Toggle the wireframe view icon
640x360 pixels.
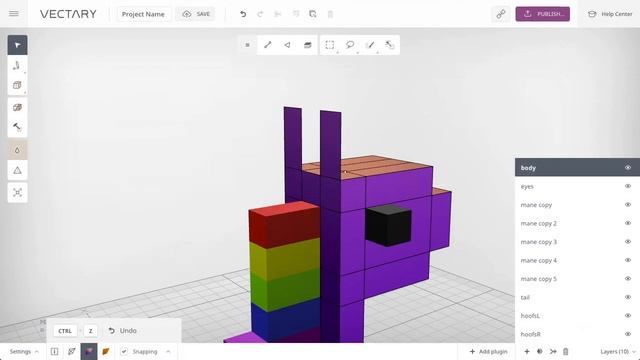pyautogui.click(x=71, y=351)
